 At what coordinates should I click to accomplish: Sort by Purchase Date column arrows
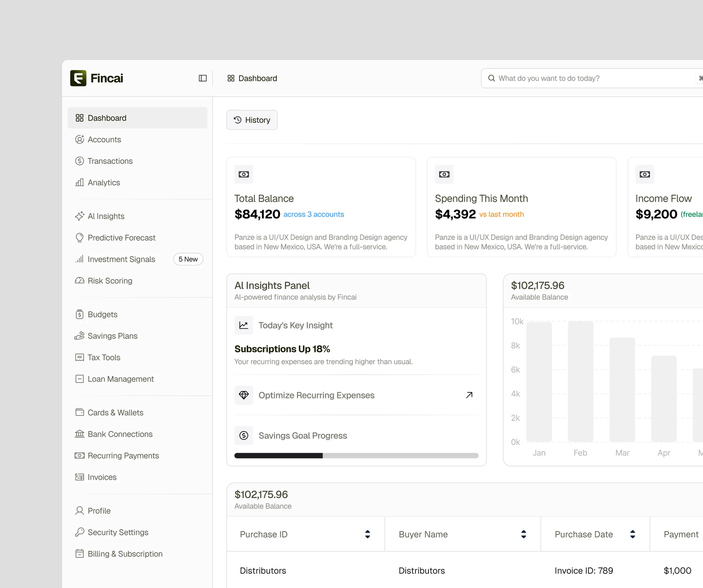click(633, 534)
